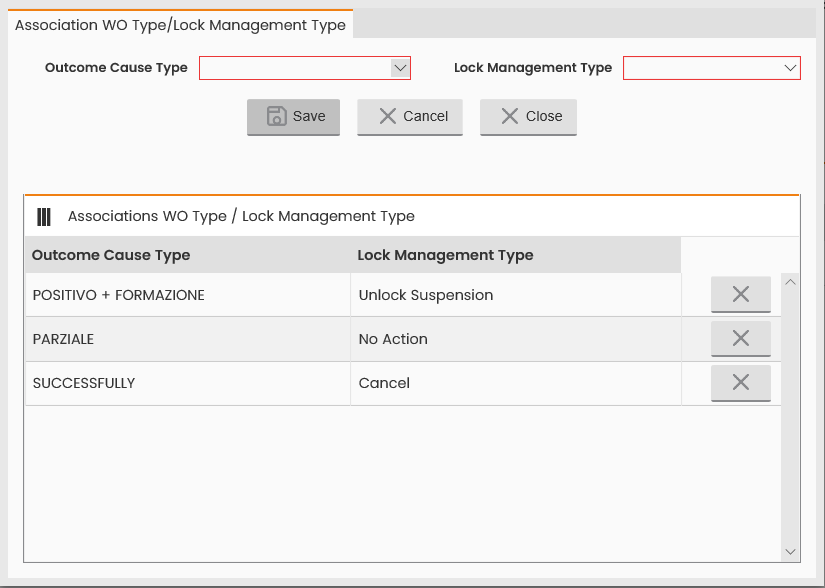The height and width of the screenshot is (588, 825).
Task: Delete the SUCCESSFULLY association row
Action: pyautogui.click(x=741, y=382)
